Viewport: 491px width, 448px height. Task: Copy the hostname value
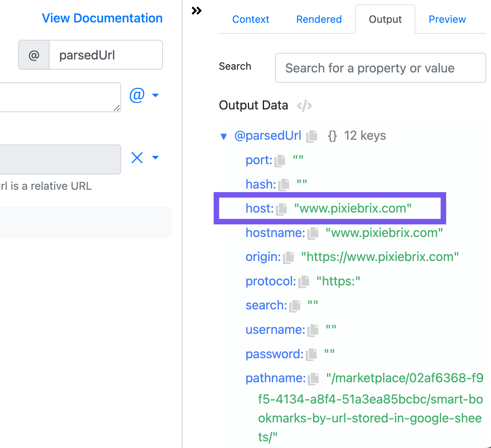[313, 233]
